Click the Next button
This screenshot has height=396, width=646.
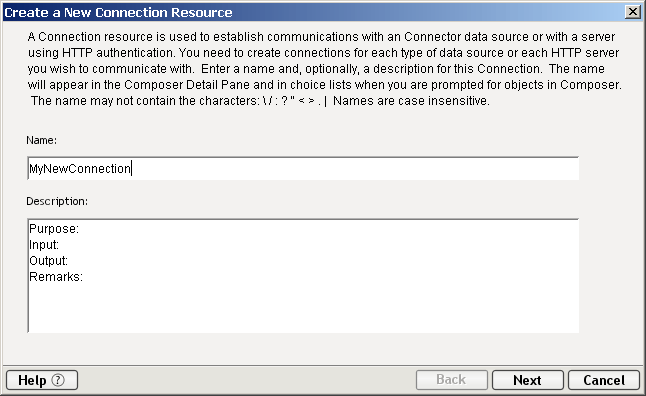527,380
